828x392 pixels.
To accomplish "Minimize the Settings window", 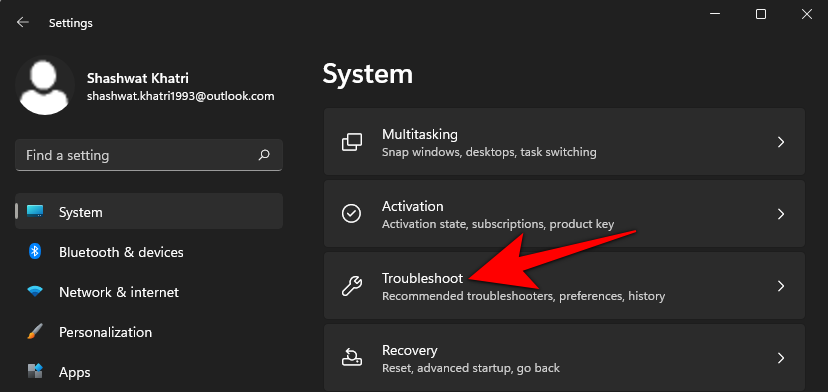I will (x=715, y=14).
